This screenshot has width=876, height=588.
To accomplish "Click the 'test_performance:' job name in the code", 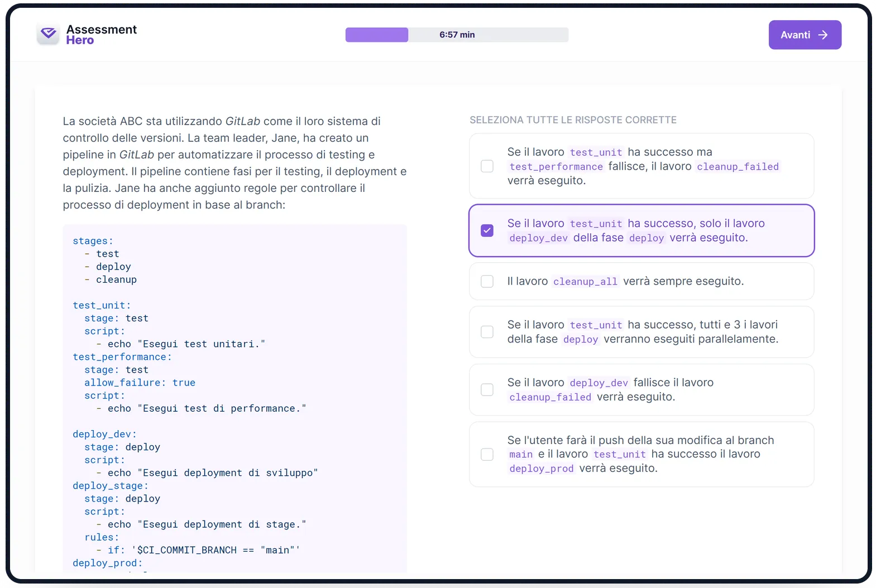I will (122, 357).
